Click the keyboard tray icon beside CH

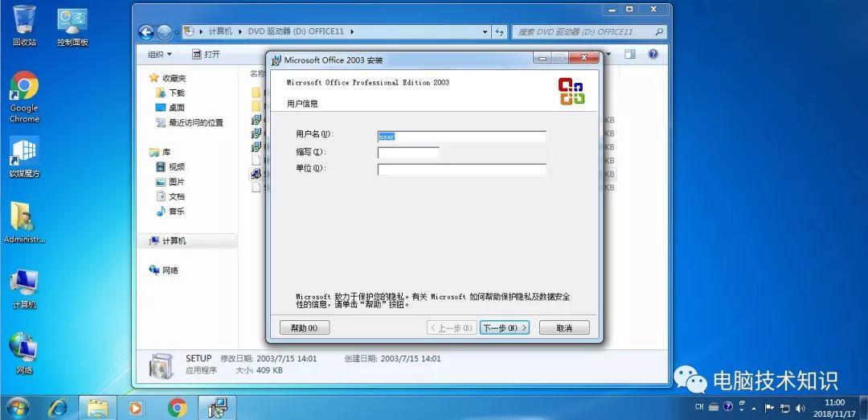pos(714,407)
